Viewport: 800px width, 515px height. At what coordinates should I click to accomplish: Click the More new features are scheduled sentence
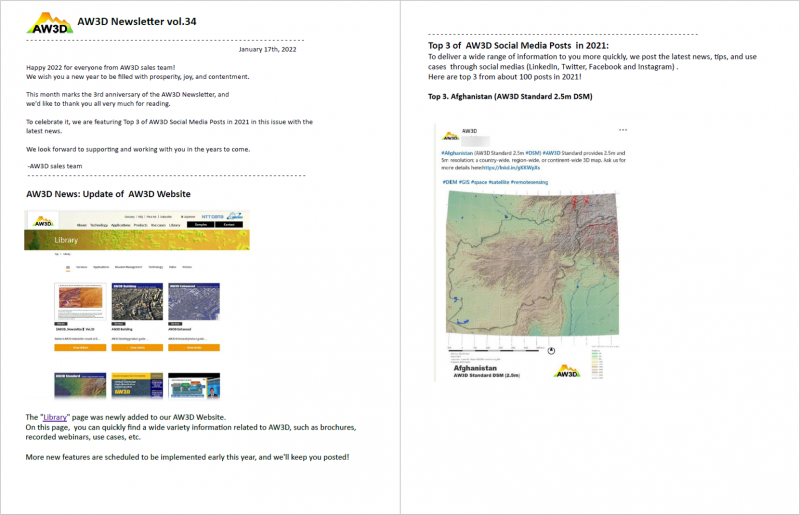(x=187, y=457)
